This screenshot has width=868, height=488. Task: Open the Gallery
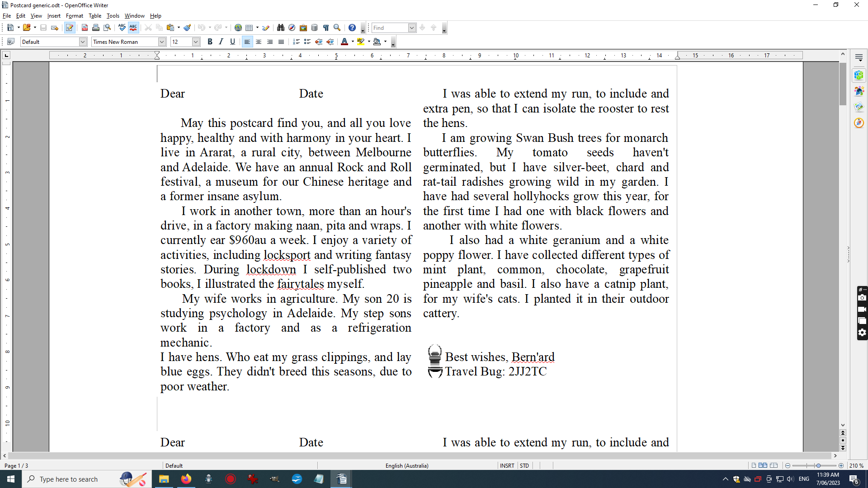(x=303, y=28)
